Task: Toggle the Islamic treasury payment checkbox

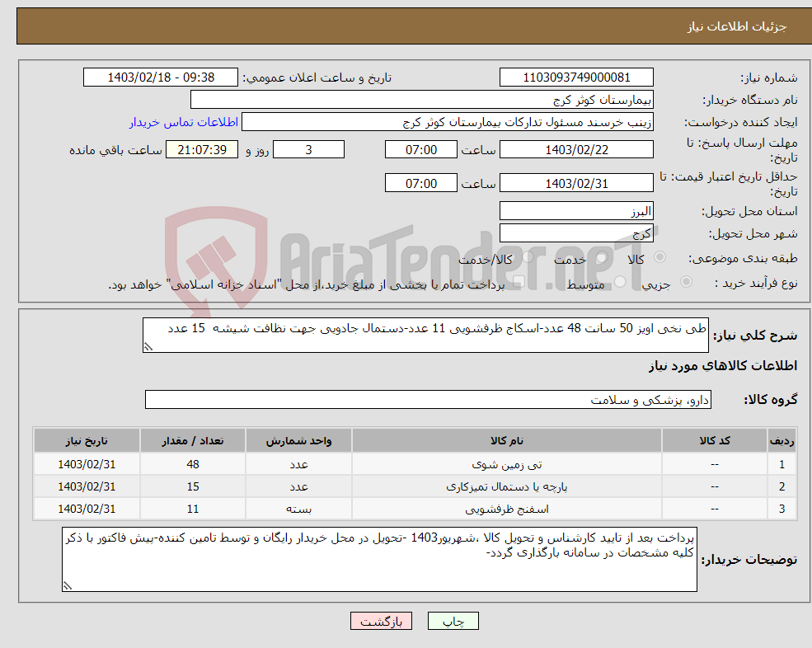Action: (x=519, y=282)
